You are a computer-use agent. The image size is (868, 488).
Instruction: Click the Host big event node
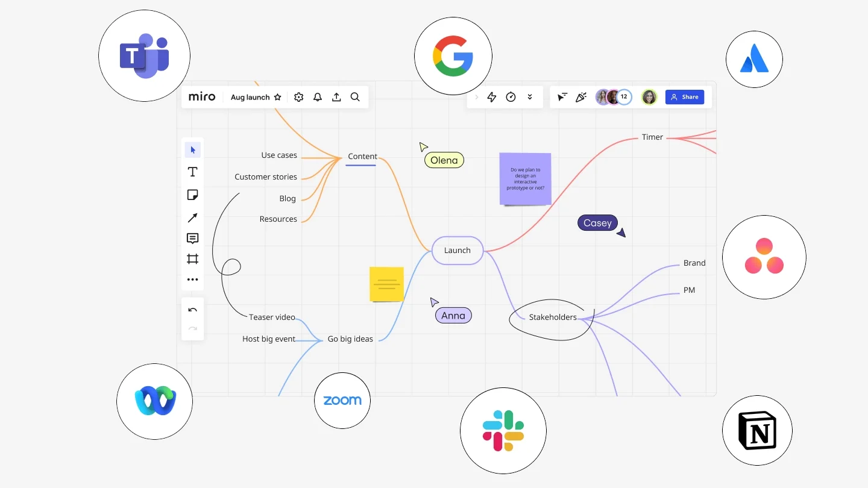coord(269,339)
